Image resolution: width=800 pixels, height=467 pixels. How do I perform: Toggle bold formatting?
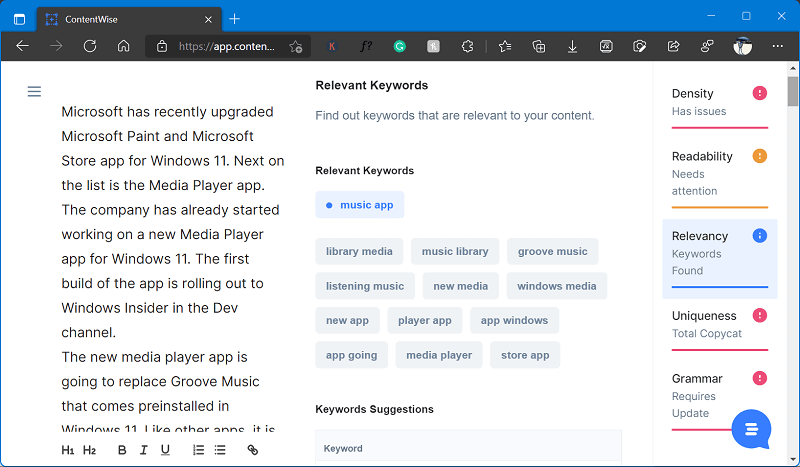pos(122,450)
